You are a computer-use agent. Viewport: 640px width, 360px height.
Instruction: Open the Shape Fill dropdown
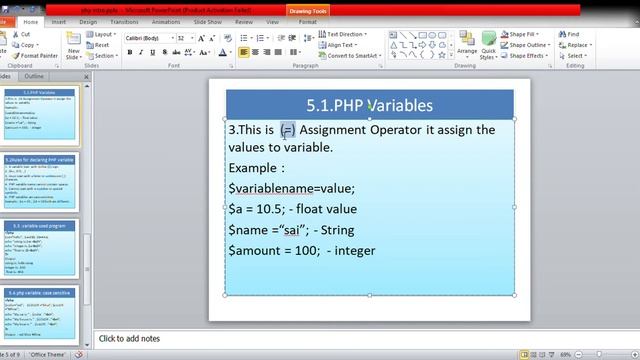520,34
